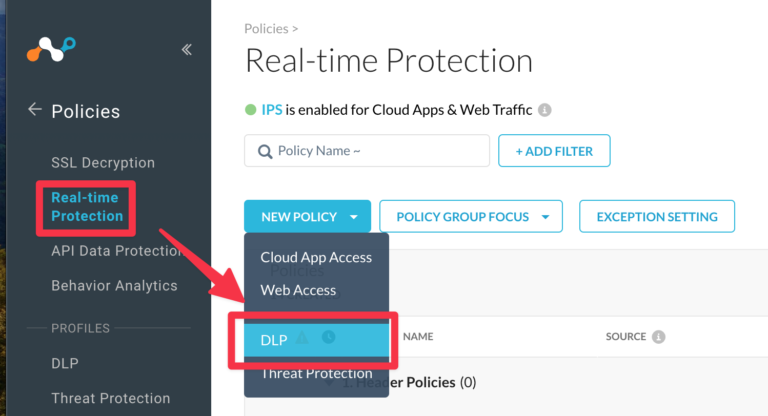Click the back arrow beside Policies

[x=34, y=109]
